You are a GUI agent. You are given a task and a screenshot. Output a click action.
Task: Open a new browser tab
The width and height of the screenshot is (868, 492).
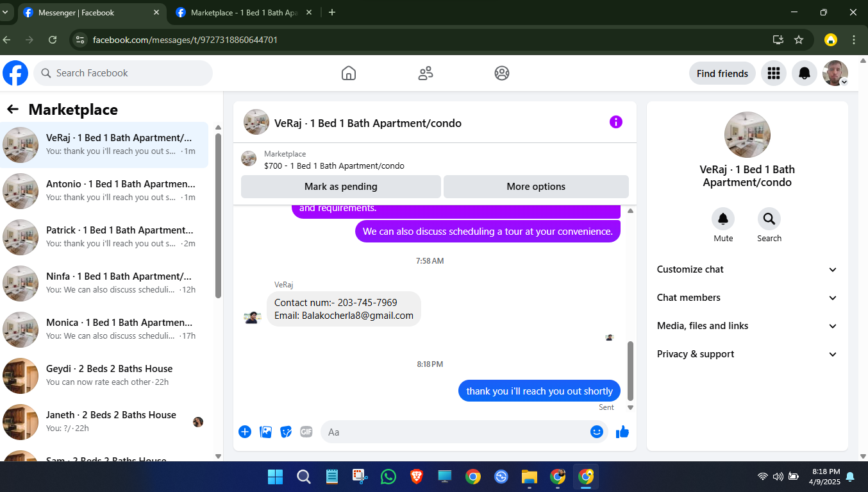coord(331,12)
